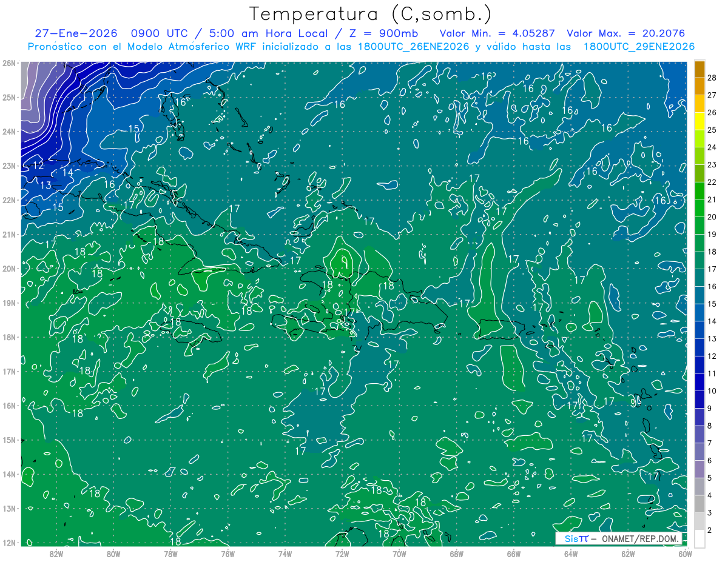
Task: Click 'Valor Max. = 20.2076' text
Action: click(626, 33)
